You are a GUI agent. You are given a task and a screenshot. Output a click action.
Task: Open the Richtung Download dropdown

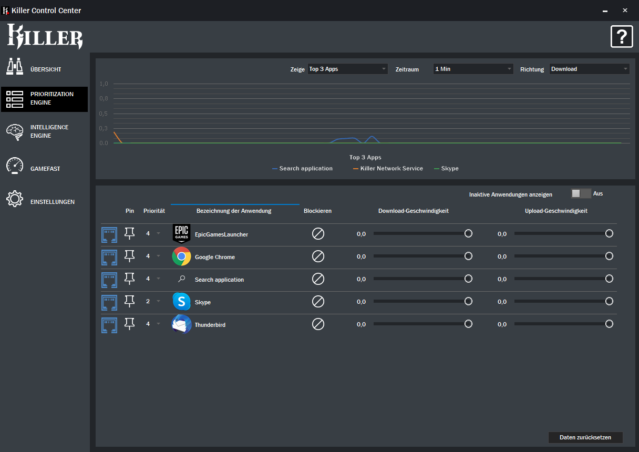[588, 69]
